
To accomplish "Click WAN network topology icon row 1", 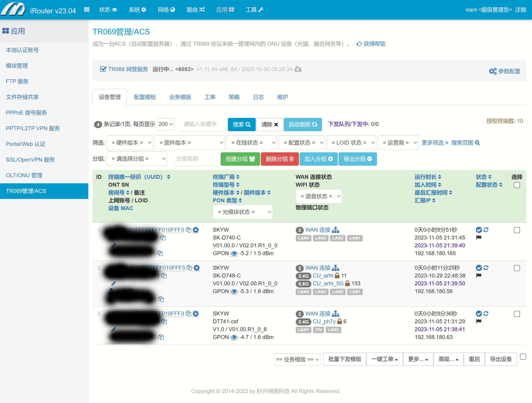I will click(x=335, y=230).
